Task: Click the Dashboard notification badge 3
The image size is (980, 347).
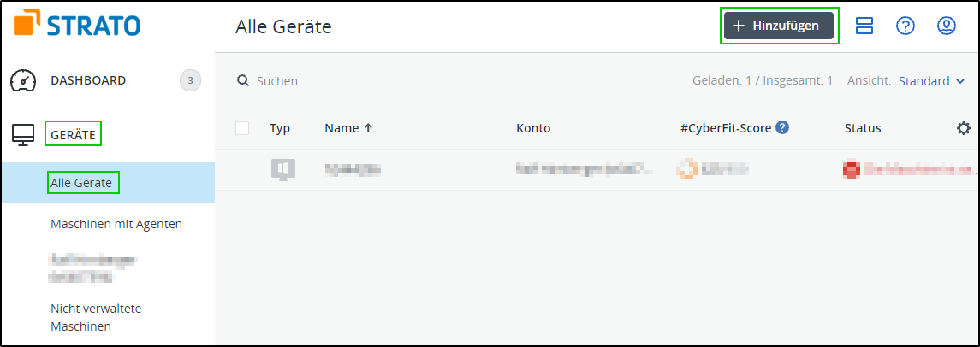Action: tap(190, 80)
